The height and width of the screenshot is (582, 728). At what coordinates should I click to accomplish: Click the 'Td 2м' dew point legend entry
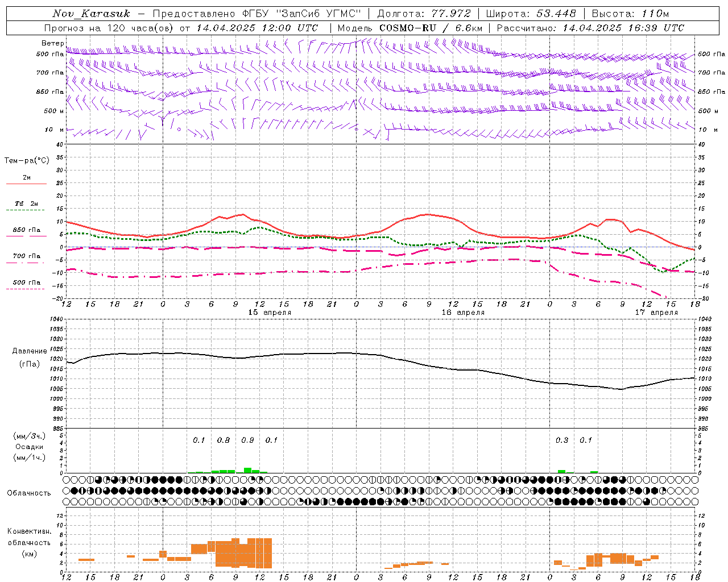click(27, 203)
